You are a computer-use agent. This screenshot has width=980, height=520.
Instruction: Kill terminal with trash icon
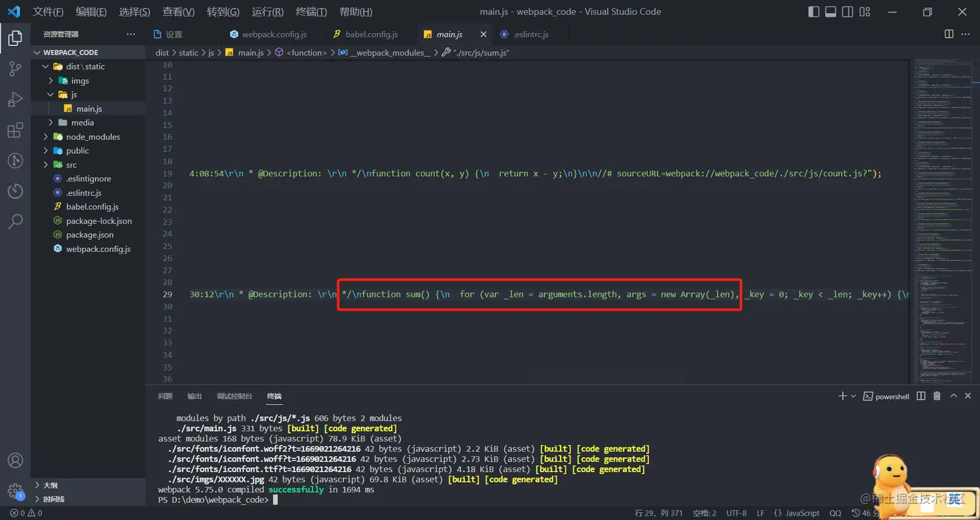(937, 396)
